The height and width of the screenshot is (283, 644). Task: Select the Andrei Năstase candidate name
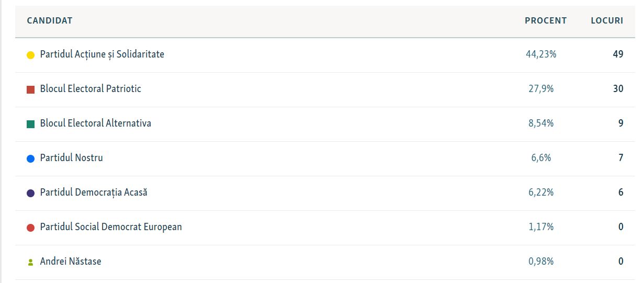(x=71, y=262)
